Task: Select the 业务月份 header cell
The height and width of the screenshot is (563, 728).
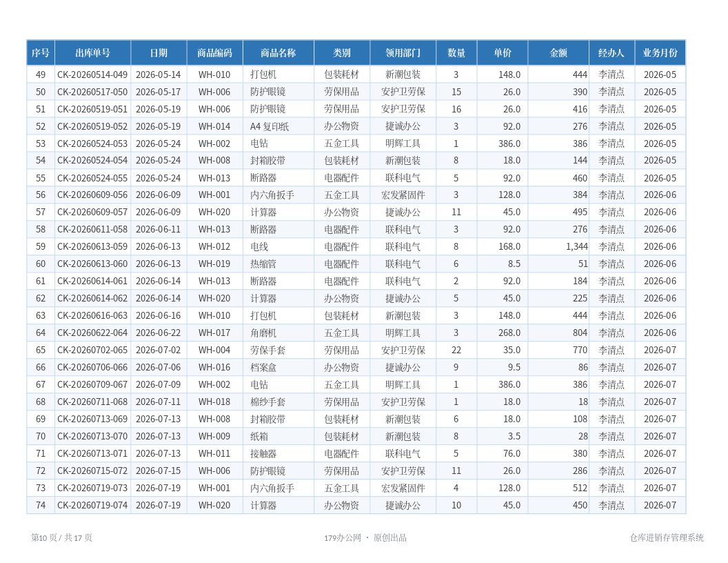Action: pos(660,53)
